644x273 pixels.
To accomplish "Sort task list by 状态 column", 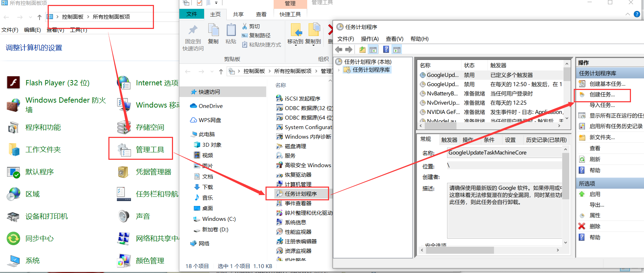I will [x=474, y=65].
